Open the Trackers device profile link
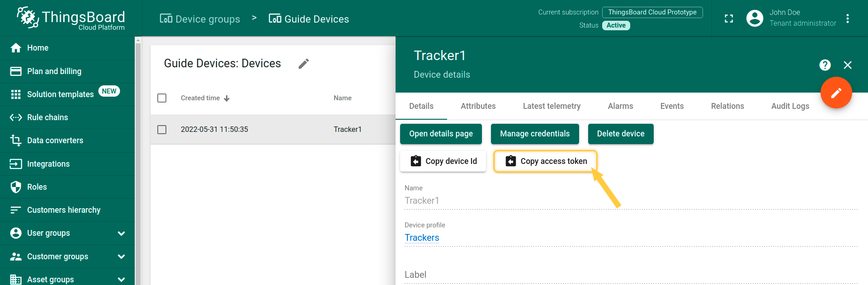This screenshot has width=868, height=285. [422, 238]
